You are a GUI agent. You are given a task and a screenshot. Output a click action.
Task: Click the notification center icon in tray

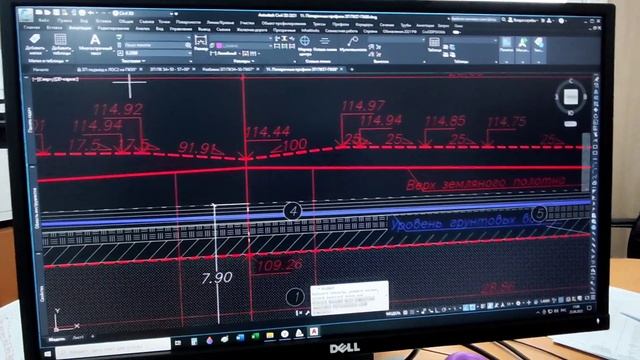[x=589, y=308]
